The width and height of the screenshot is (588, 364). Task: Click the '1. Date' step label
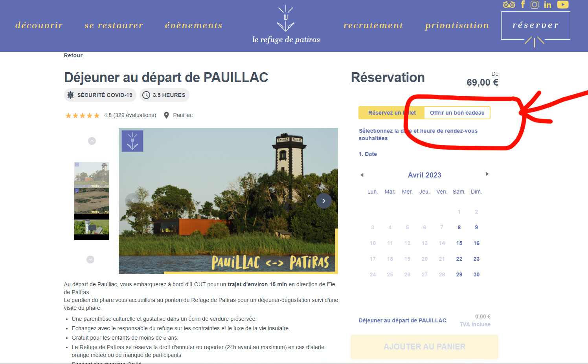tap(368, 154)
